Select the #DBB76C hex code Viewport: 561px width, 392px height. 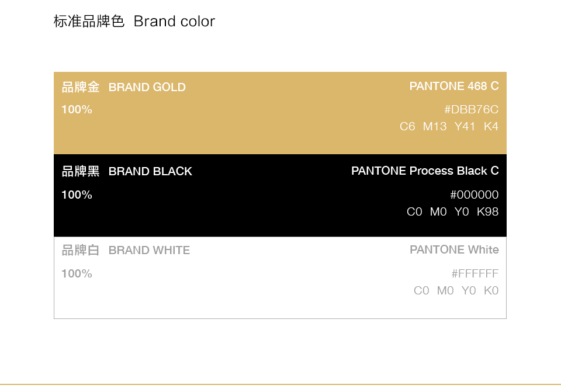pyautogui.click(x=471, y=110)
